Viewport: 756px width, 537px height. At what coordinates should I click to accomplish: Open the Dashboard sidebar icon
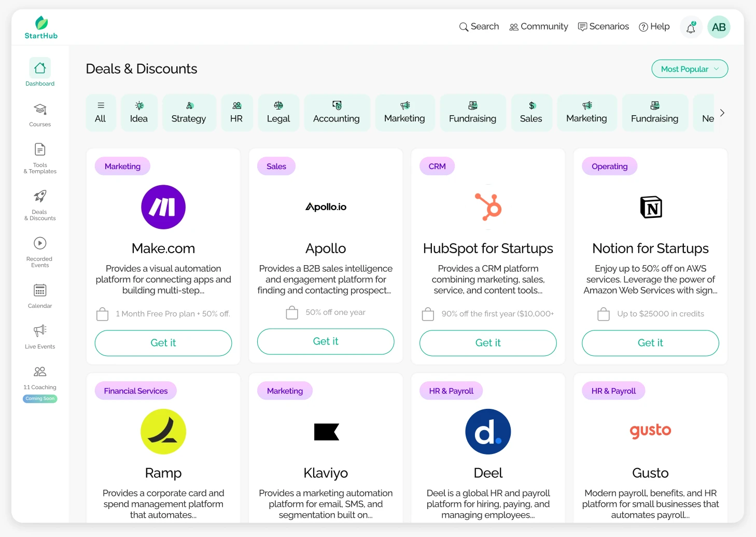(40, 68)
